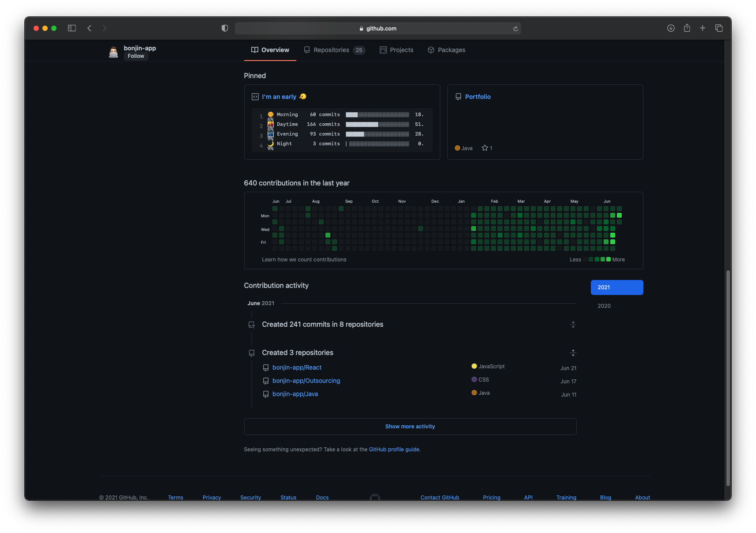Screen dimensions: 756x533
Task: Open the bonjin-app/Outsourcing repository
Action: [x=306, y=381]
